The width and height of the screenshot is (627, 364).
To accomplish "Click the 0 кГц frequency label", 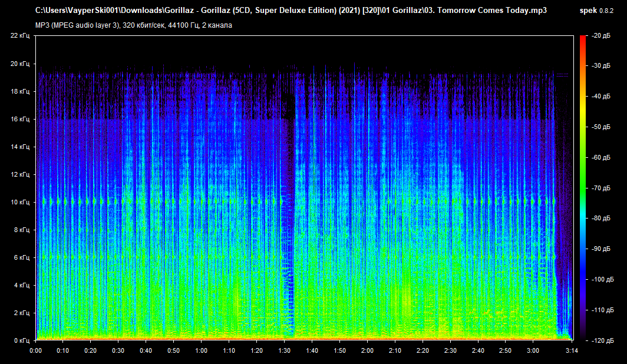I will (x=21, y=340).
